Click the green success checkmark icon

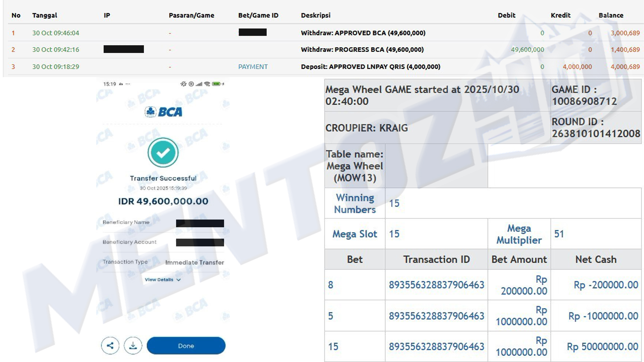163,153
